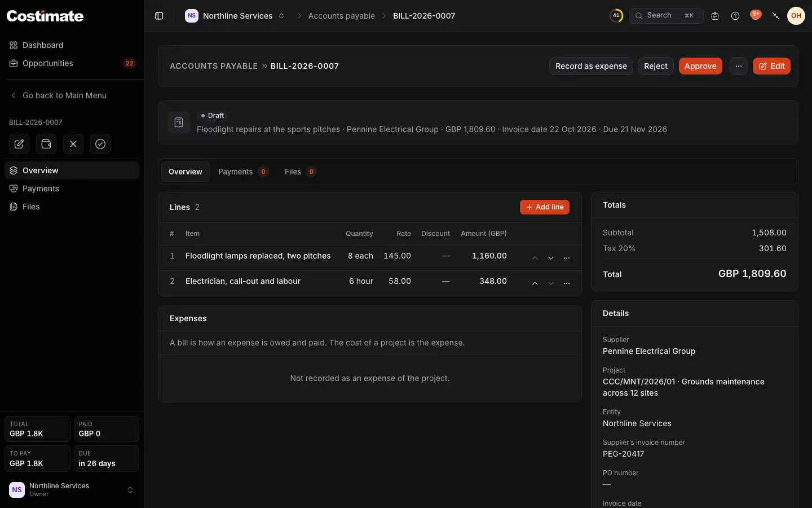Open more options for the Floodlight lamps line

(567, 258)
